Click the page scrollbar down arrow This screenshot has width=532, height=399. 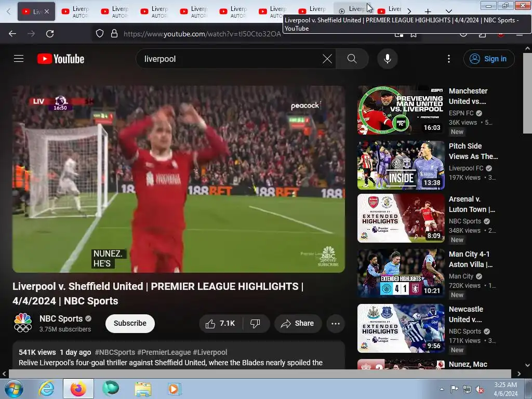pyautogui.click(x=527, y=365)
